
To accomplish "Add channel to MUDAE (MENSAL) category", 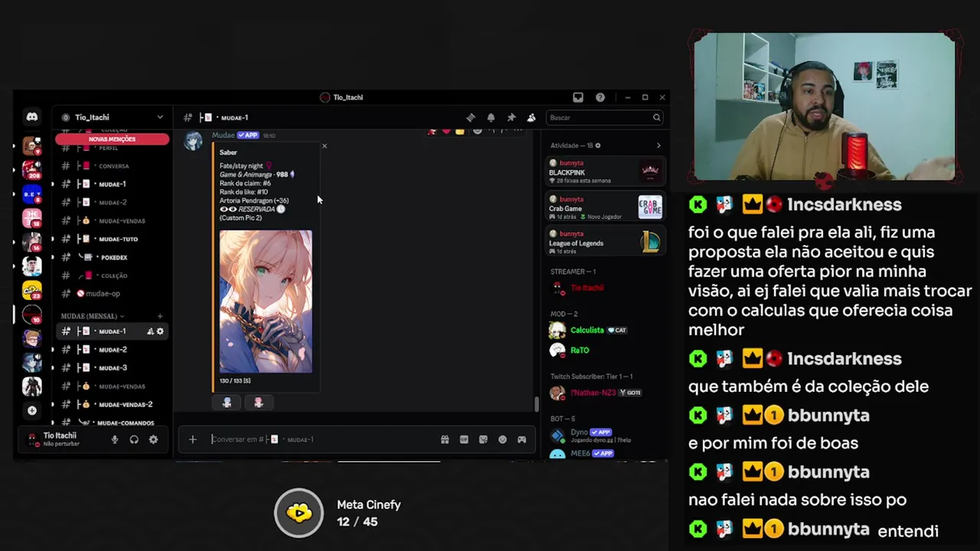I will [x=160, y=316].
